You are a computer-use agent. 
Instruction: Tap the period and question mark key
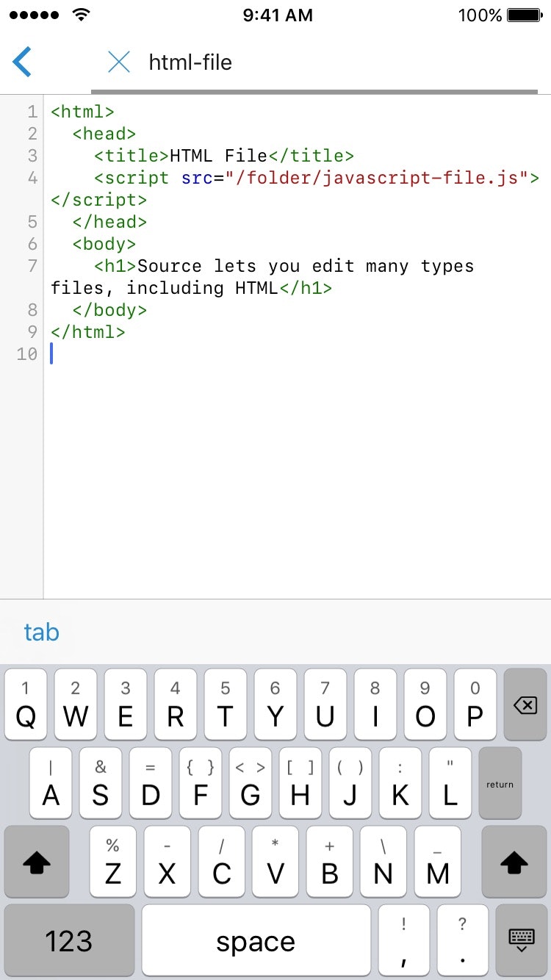coord(463,940)
